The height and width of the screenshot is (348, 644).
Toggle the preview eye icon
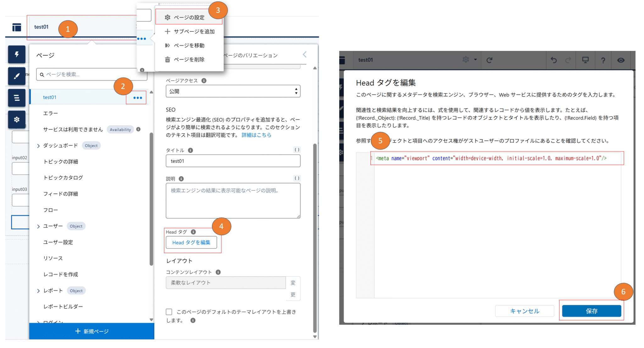point(621,60)
